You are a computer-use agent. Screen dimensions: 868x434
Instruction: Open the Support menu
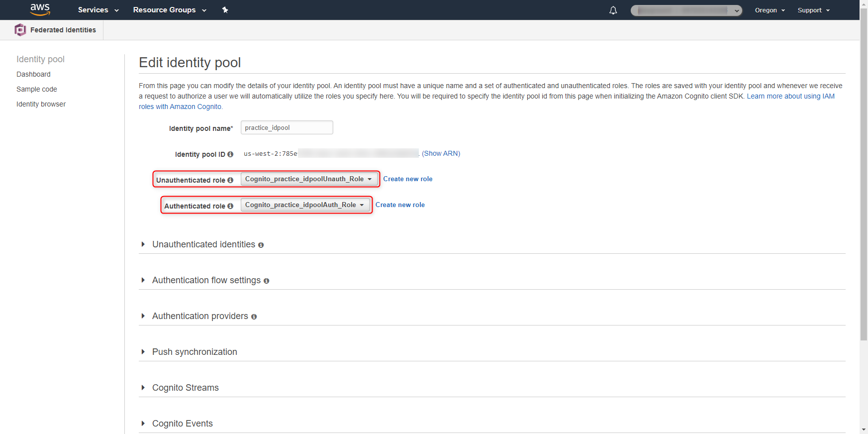pos(813,10)
